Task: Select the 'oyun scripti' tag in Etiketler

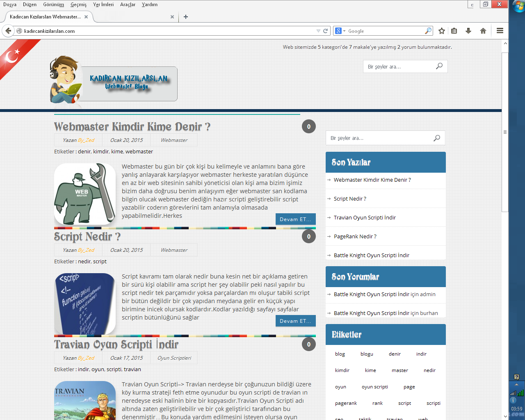Action: [x=375, y=387]
